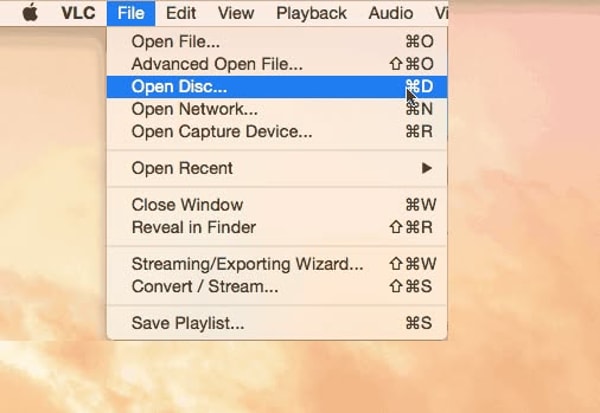Open the Audio menu

pyautogui.click(x=391, y=13)
